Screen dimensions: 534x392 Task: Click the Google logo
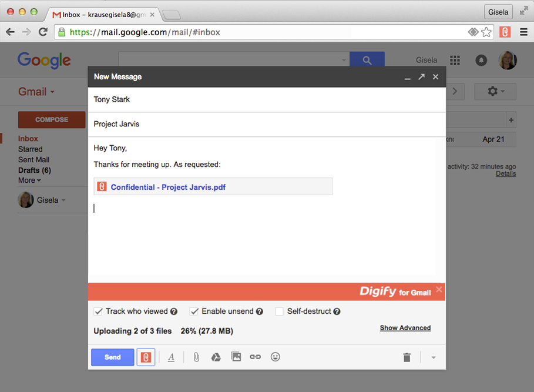pos(44,61)
